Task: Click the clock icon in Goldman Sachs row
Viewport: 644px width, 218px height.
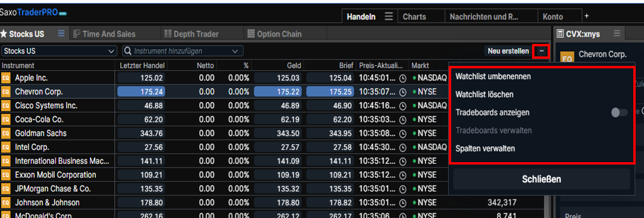Action: pyautogui.click(x=403, y=134)
